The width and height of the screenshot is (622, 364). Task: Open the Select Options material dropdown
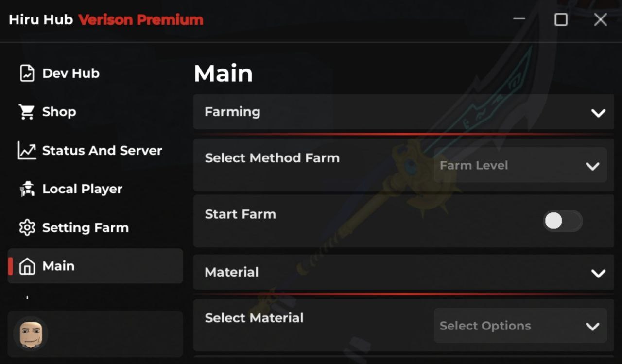pyautogui.click(x=520, y=326)
